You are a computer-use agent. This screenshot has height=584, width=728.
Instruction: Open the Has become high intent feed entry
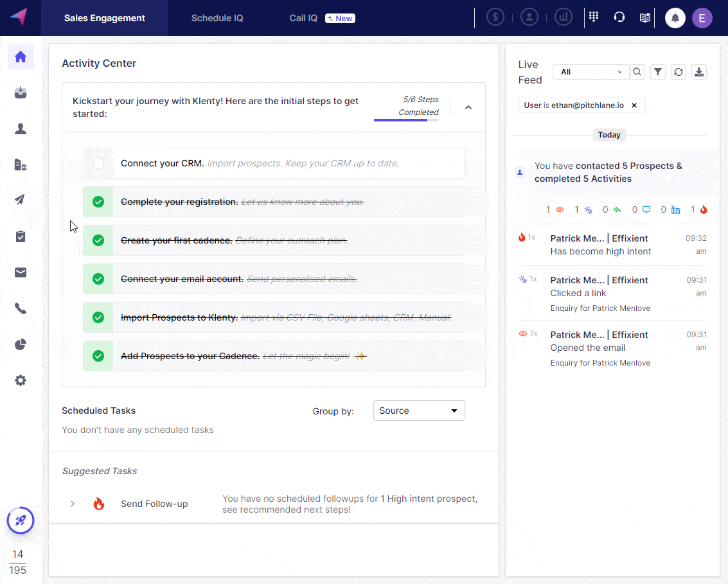click(612, 245)
